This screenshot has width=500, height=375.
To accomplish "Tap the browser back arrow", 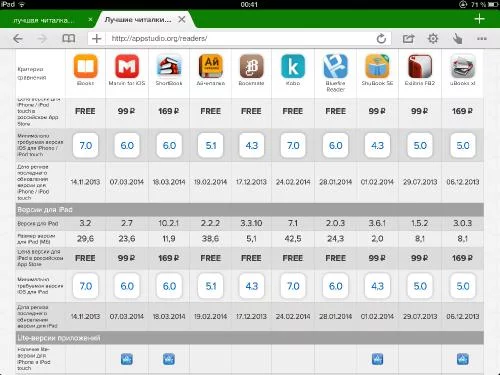I will (x=18, y=39).
